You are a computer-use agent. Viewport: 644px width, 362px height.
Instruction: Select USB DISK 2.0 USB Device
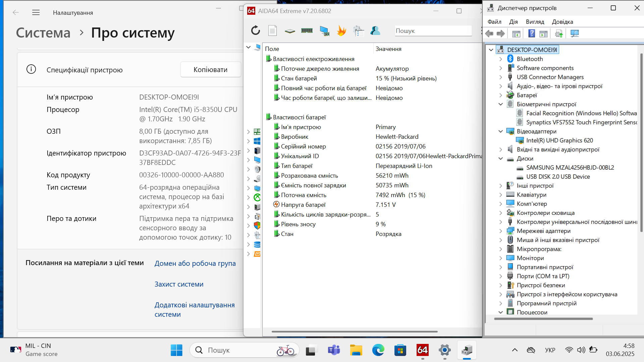[558, 177]
